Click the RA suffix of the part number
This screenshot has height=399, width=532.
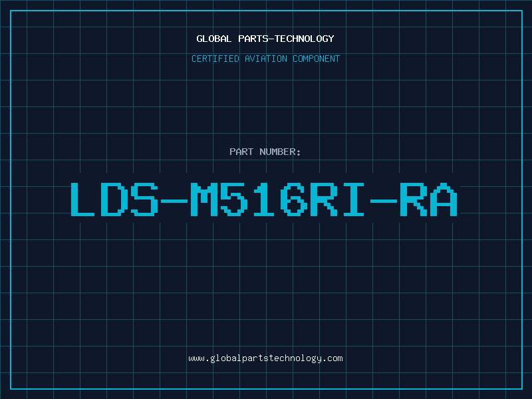(x=428, y=199)
